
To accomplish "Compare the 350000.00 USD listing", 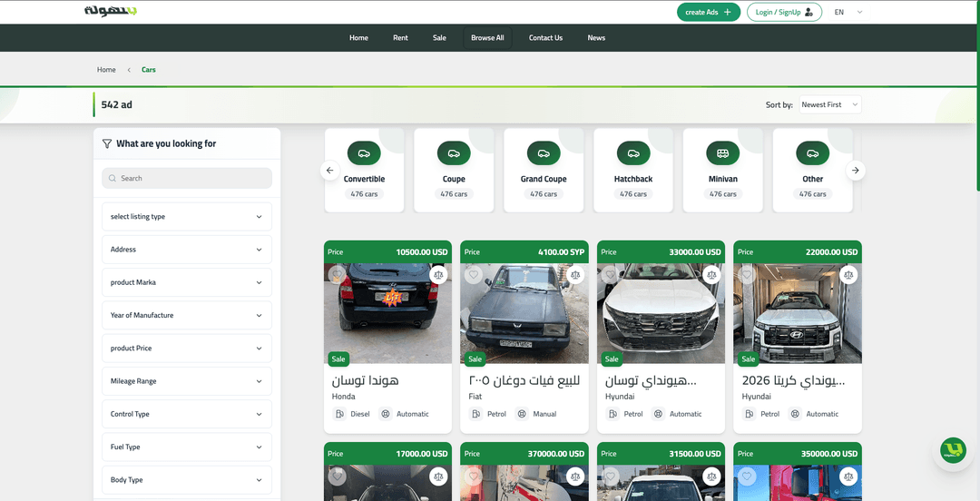I will pyautogui.click(x=848, y=476).
